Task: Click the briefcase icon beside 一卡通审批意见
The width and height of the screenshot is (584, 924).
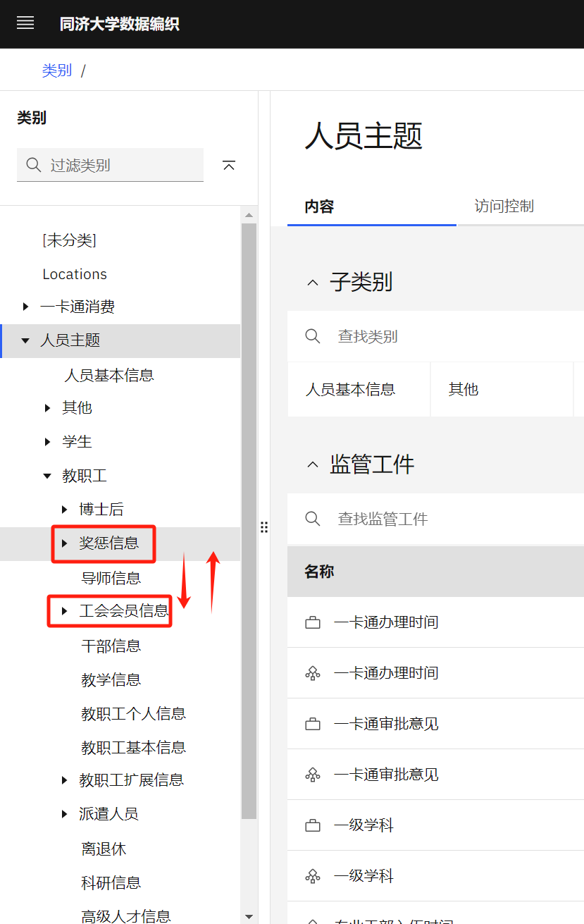Action: click(313, 725)
